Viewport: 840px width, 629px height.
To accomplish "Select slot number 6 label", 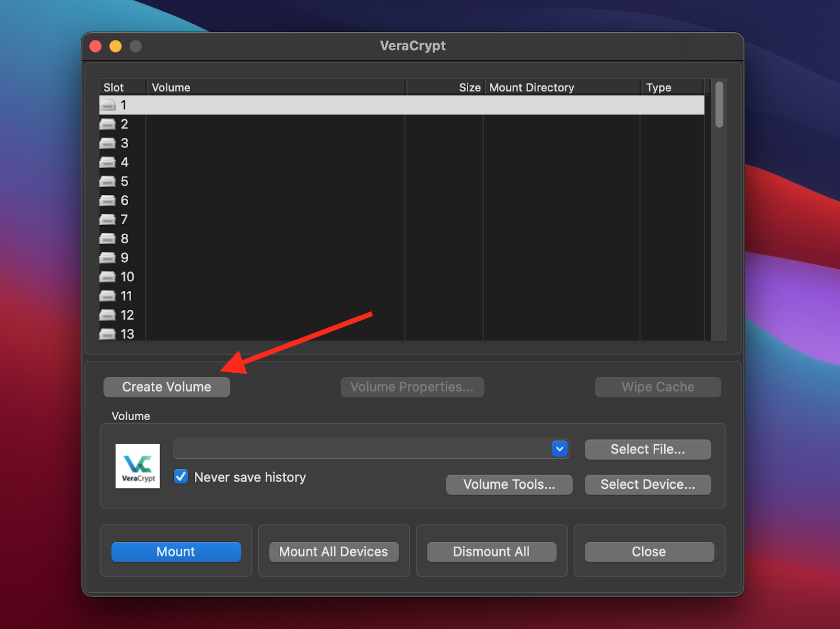I will [124, 201].
